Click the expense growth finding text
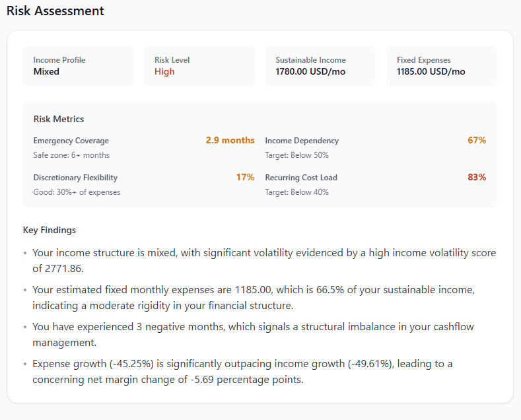The image size is (521, 420). point(242,370)
